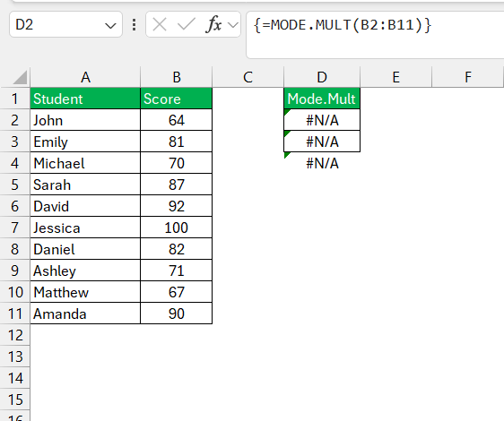Click score cell with value 71

click(x=177, y=271)
